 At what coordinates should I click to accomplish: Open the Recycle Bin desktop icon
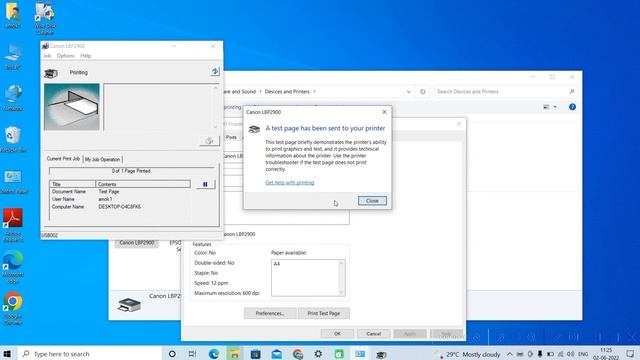click(x=13, y=140)
